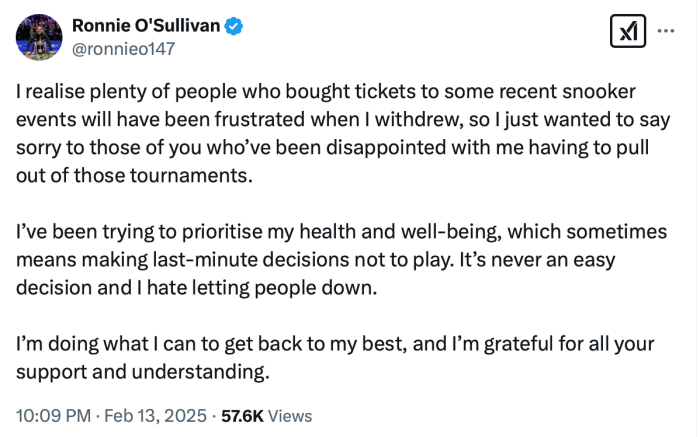
Task: Click the word Views beside the count
Action: (x=290, y=415)
